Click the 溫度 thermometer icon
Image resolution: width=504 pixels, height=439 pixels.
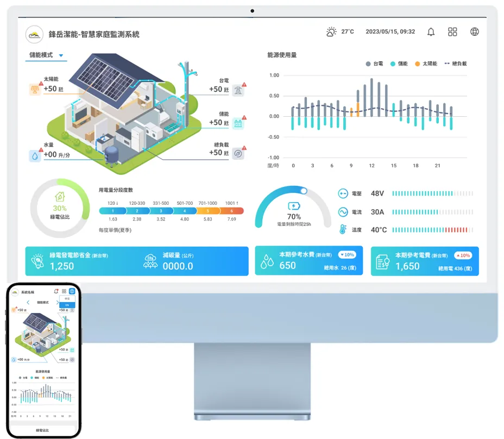click(343, 230)
